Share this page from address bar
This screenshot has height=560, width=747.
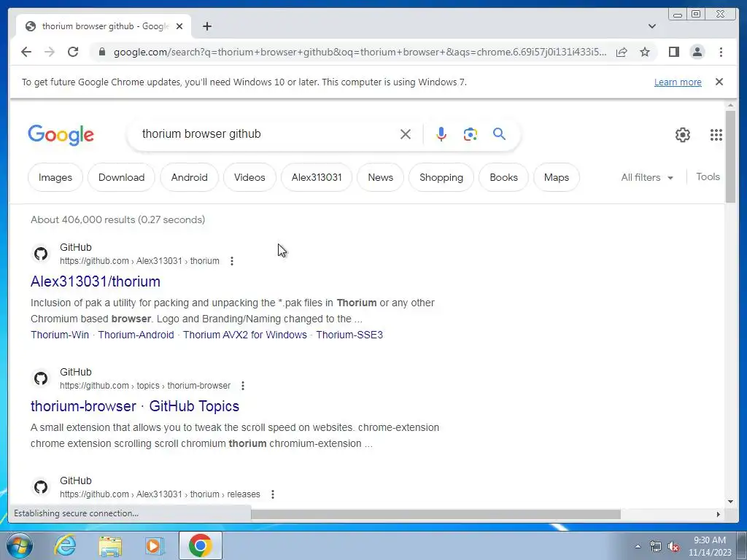click(622, 52)
